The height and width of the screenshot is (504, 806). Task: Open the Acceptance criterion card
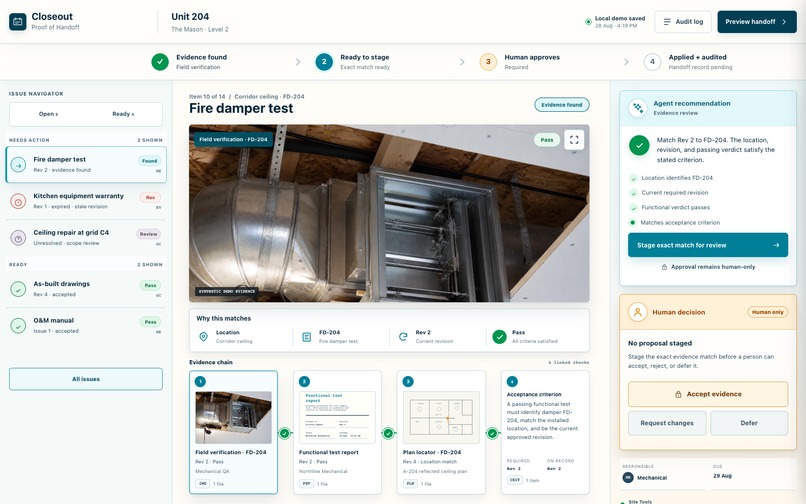click(545, 433)
